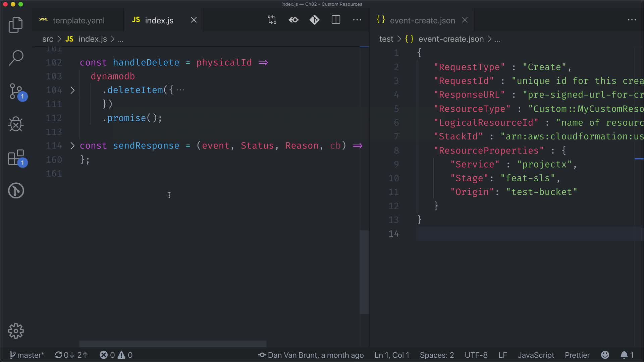The image size is (644, 362).
Task: Split the editor to the right
Action: click(336, 20)
